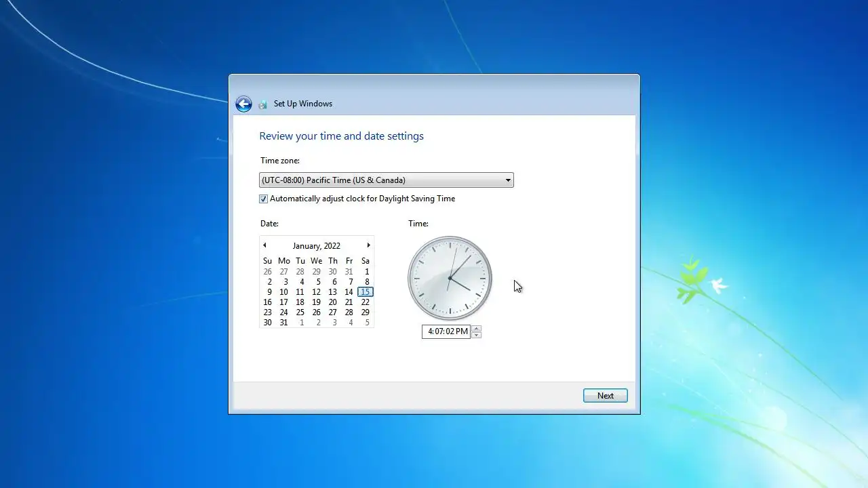Select January 14 on the calendar
Image resolution: width=868 pixels, height=488 pixels.
pos(349,292)
